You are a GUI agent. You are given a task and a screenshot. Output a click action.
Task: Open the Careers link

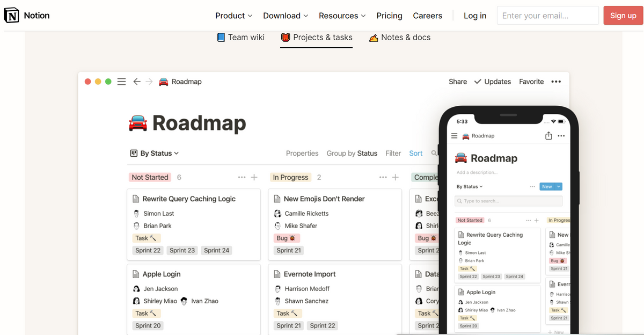(x=428, y=16)
